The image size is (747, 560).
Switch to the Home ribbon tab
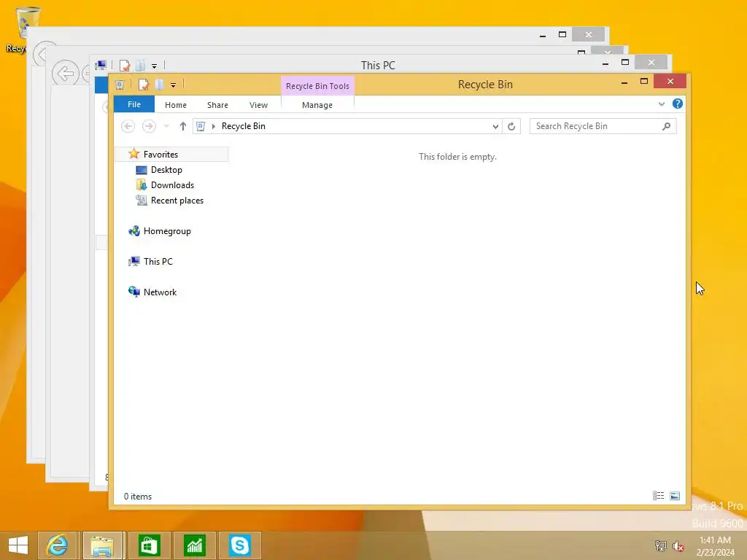175,105
